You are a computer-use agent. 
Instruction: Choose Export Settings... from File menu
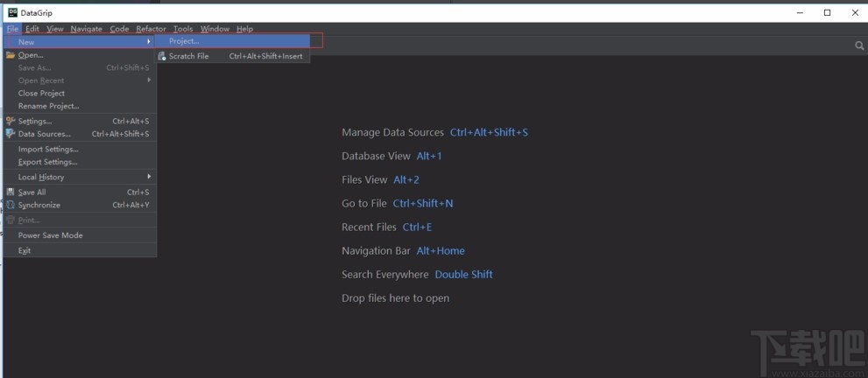tap(48, 162)
